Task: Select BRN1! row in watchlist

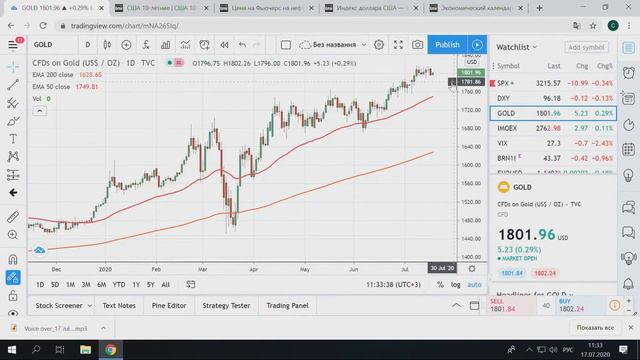Action: tap(553, 158)
